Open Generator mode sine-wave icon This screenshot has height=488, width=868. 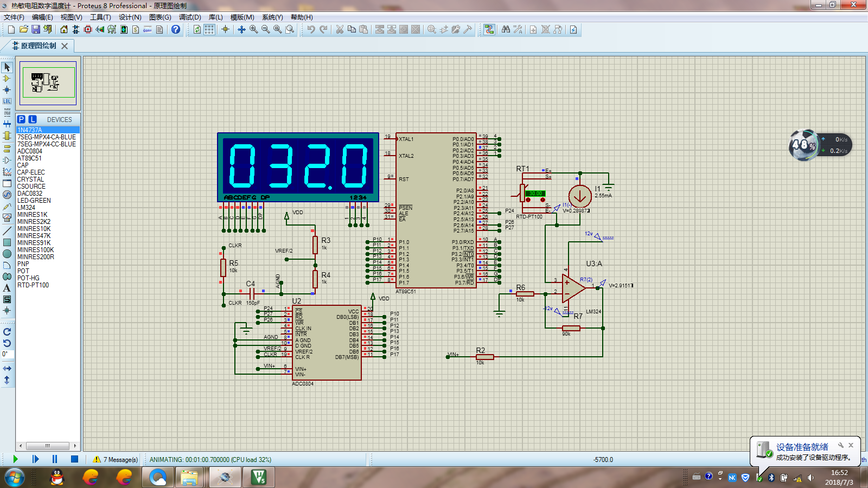point(7,195)
